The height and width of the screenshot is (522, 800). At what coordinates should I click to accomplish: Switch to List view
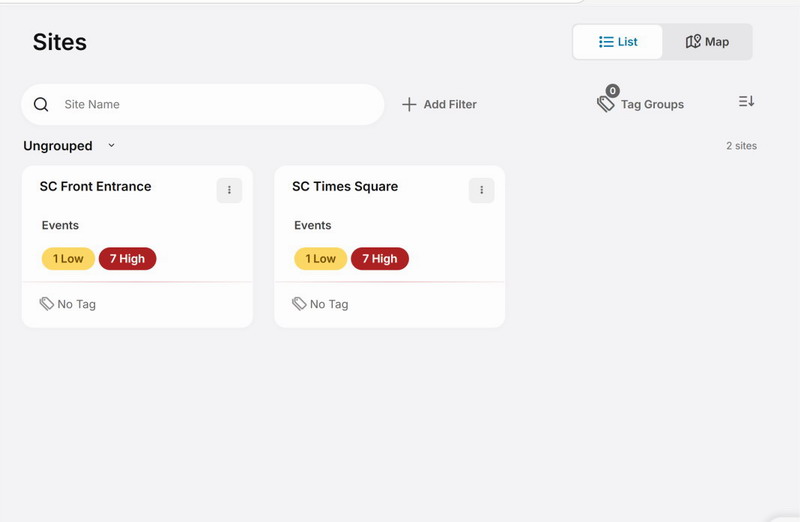pyautogui.click(x=618, y=42)
